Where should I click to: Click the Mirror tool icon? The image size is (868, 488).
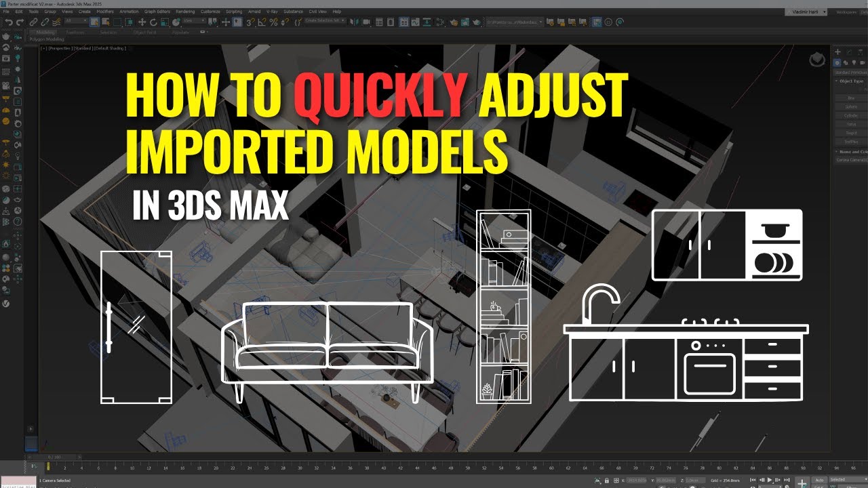coord(354,22)
